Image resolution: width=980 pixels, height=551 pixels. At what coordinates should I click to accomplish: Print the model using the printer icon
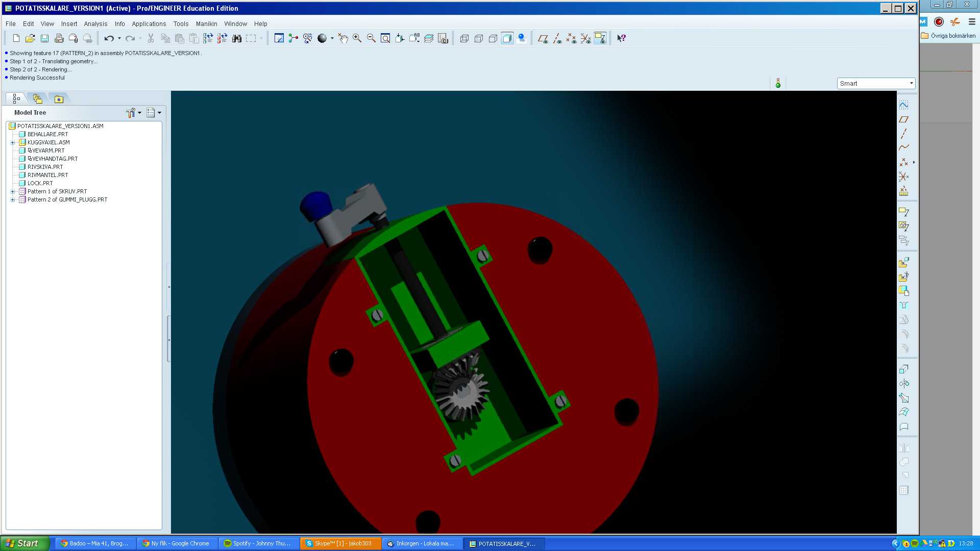(x=59, y=38)
